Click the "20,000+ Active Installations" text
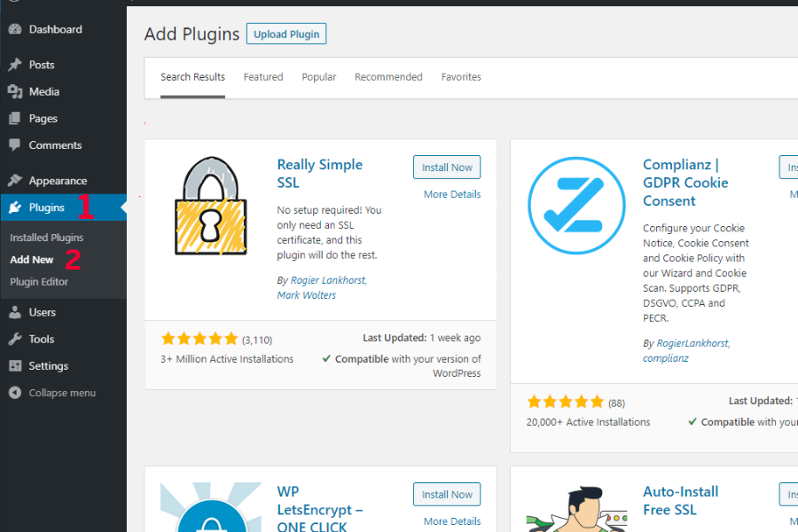The image size is (798, 532). (x=589, y=422)
